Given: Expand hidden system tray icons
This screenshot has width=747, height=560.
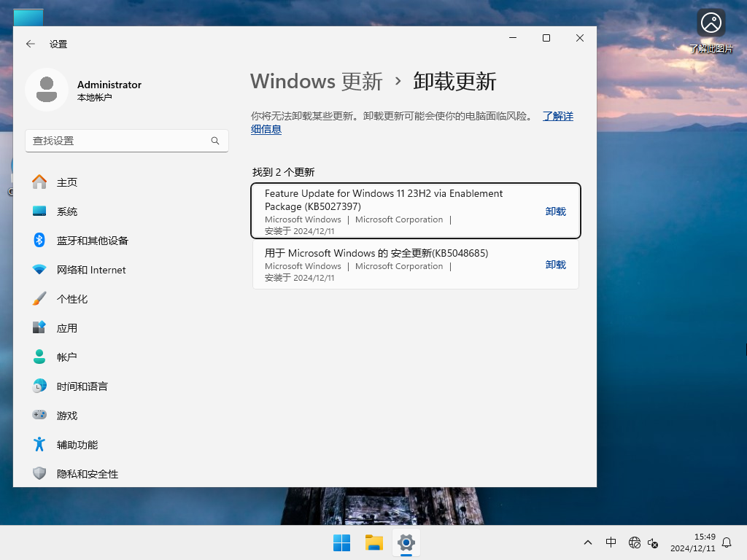Looking at the screenshot, I should [587, 542].
